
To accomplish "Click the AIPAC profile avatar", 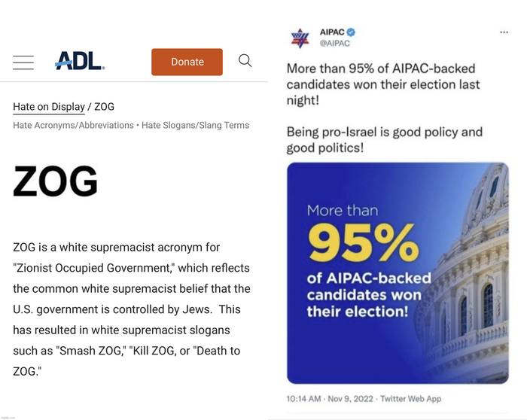I will click(300, 37).
